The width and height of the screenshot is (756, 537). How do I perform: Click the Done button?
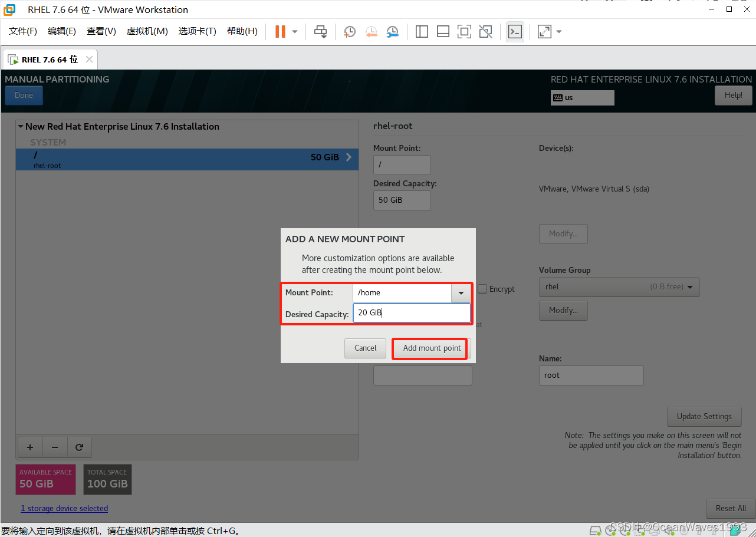click(x=24, y=95)
